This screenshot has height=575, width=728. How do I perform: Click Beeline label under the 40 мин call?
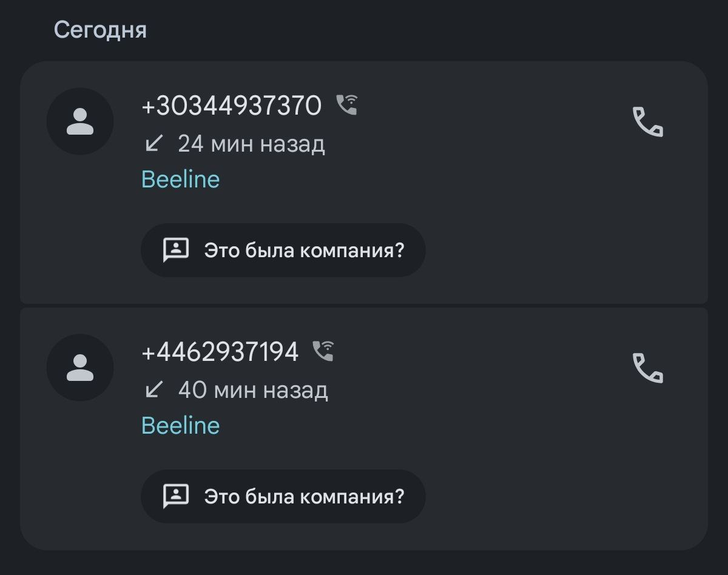[x=180, y=426]
